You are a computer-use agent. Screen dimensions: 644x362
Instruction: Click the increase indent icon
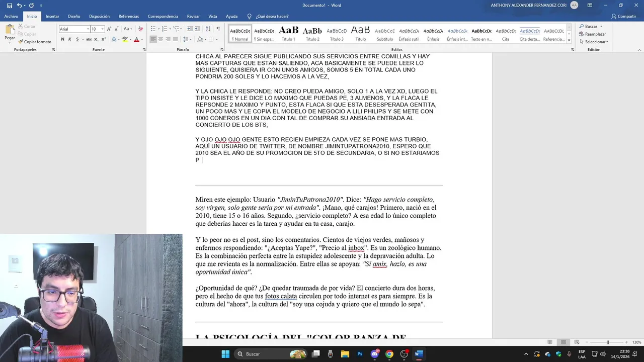pyautogui.click(x=196, y=29)
